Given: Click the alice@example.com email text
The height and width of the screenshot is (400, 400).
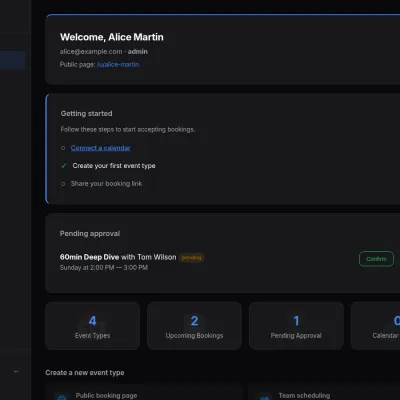Looking at the screenshot, I should pyautogui.click(x=91, y=52).
